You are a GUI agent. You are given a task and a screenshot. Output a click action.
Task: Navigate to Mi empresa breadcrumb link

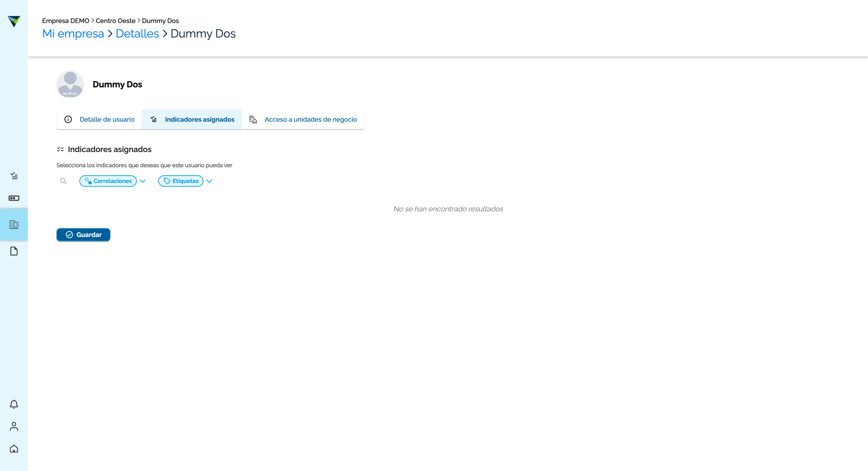click(x=73, y=34)
